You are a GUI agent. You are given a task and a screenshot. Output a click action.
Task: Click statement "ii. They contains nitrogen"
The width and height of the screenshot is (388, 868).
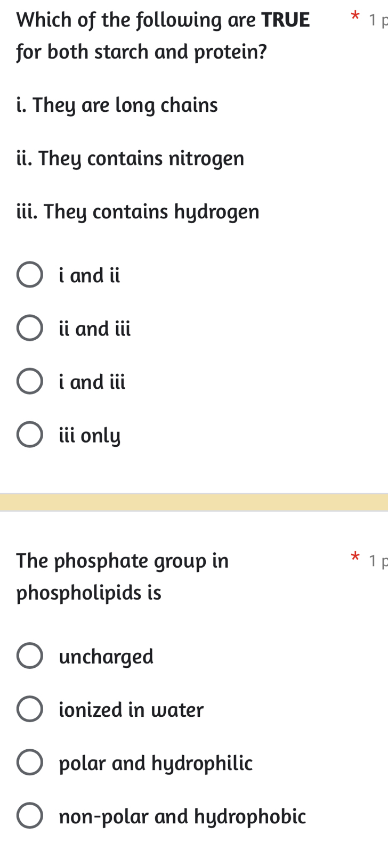point(130,158)
